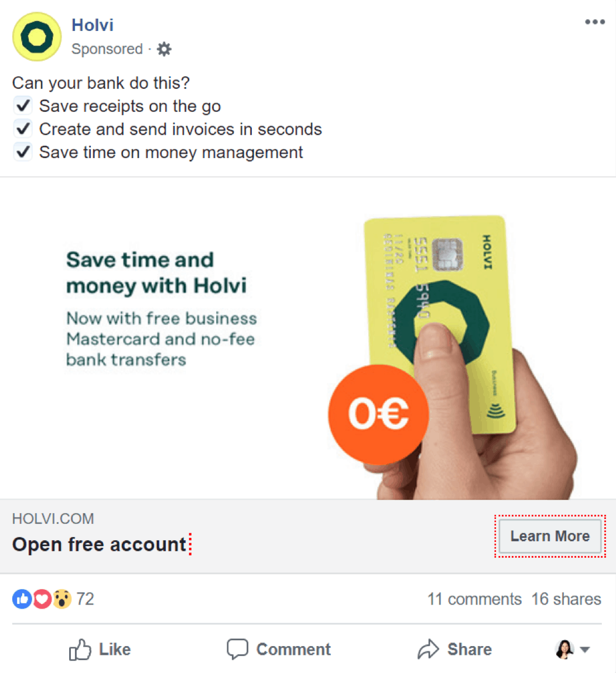View the 11 comments link
The width and height of the screenshot is (616, 673).
pyautogui.click(x=474, y=599)
